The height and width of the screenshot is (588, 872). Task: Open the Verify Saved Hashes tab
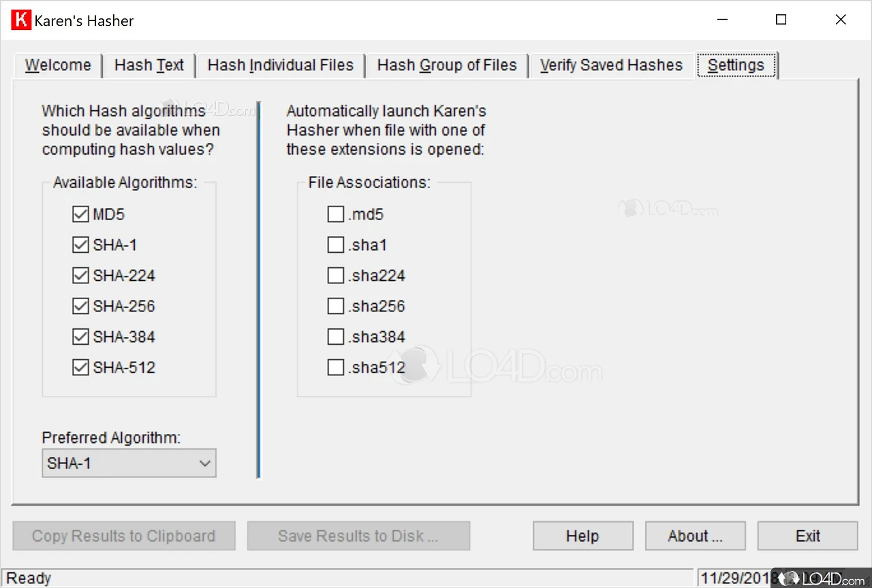pyautogui.click(x=611, y=65)
